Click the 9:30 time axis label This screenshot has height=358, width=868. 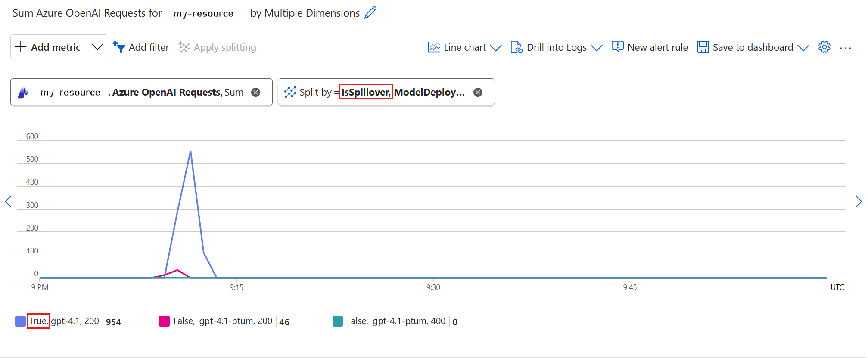pyautogui.click(x=433, y=287)
